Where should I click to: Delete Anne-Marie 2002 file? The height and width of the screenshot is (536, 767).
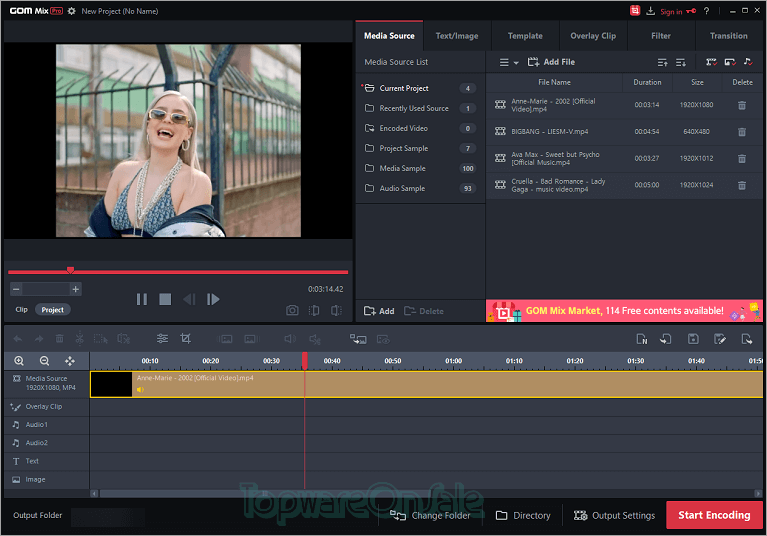tap(742, 105)
